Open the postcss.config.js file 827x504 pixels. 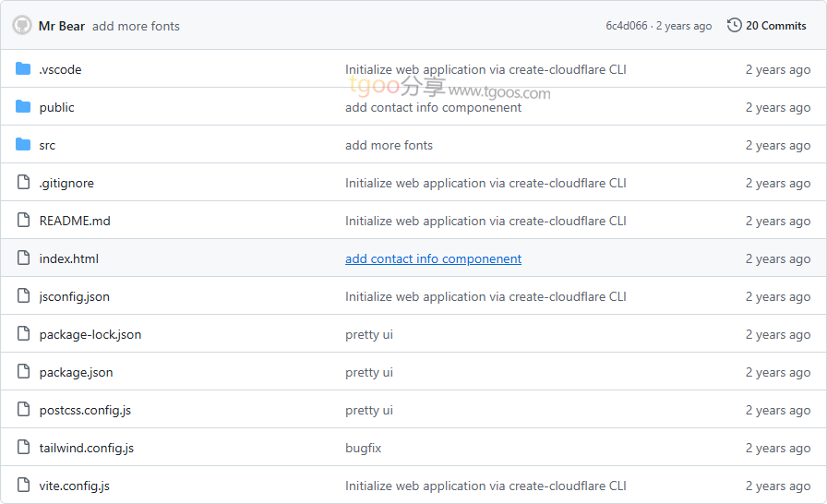(x=85, y=410)
